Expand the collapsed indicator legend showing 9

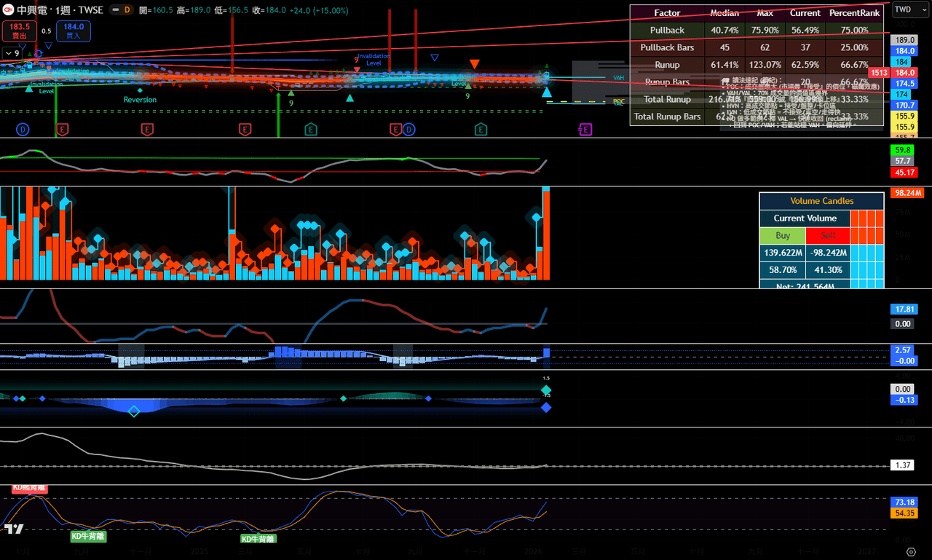(x=12, y=53)
